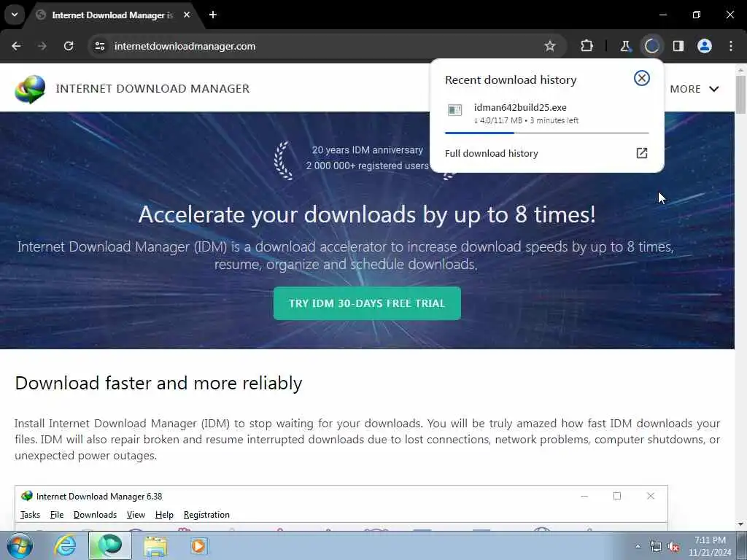Open Chrome three-dot menu
Image resolution: width=747 pixels, height=560 pixels.
pyautogui.click(x=731, y=46)
